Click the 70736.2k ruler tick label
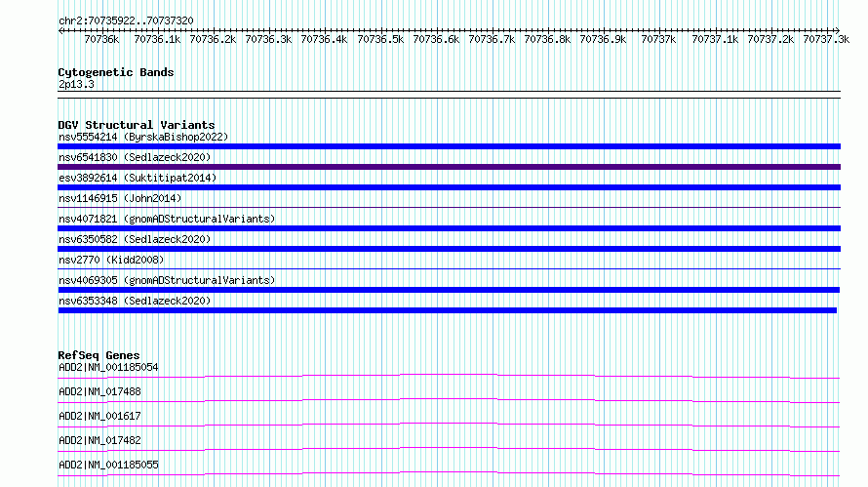 [x=214, y=39]
